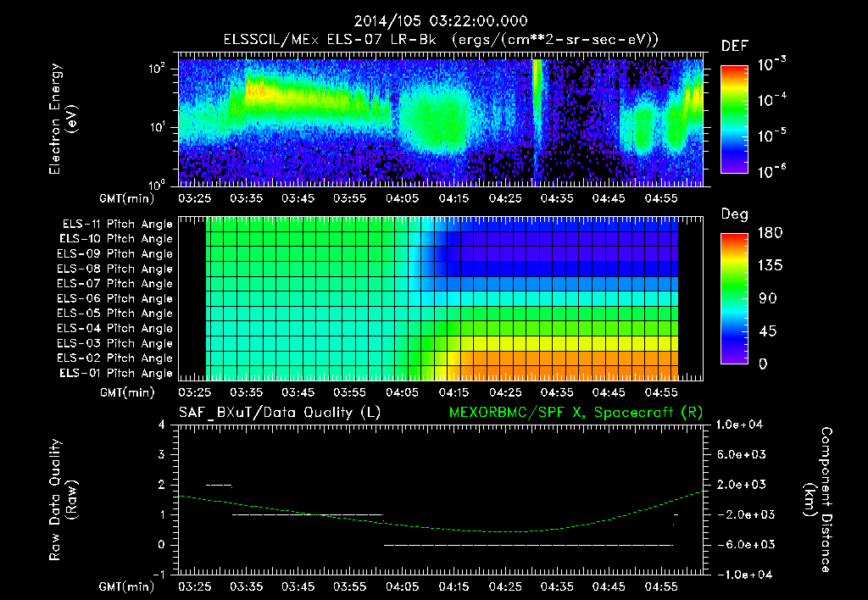This screenshot has width=868, height=600.
Task: Select the 'ELS-10 Pitch Angle' row label
Action: pyautogui.click(x=116, y=239)
